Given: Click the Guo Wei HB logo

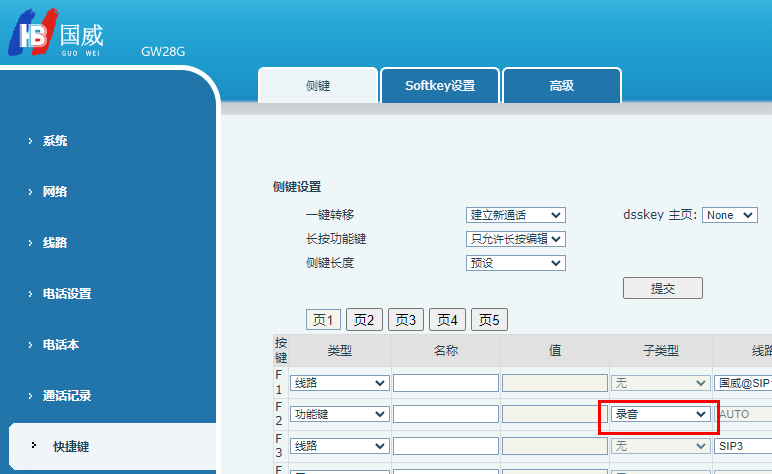Looking at the screenshot, I should [x=56, y=33].
